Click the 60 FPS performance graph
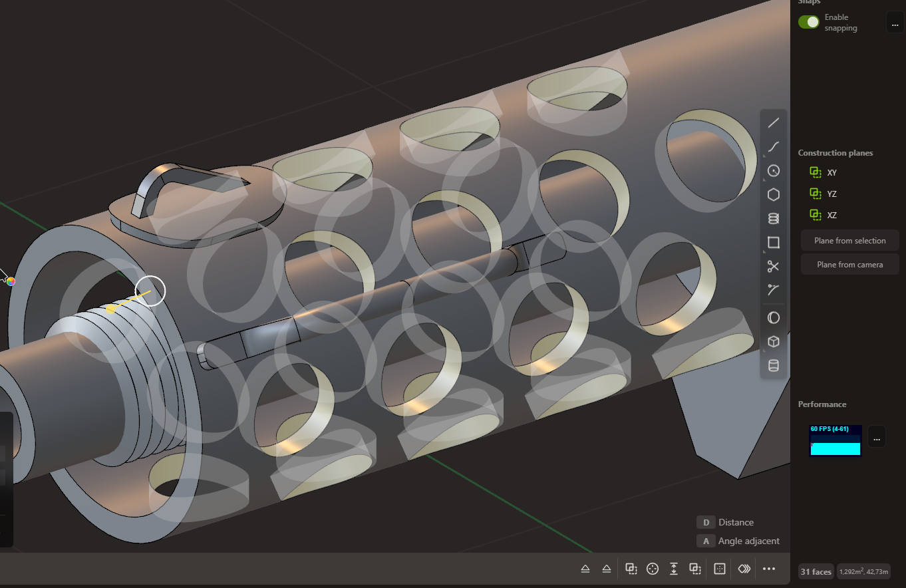Screen dimensions: 906x588 [835, 440]
